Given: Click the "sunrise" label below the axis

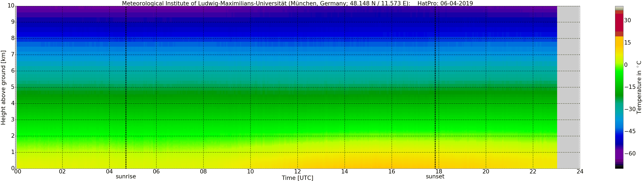Looking at the screenshot, I should (x=126, y=176).
